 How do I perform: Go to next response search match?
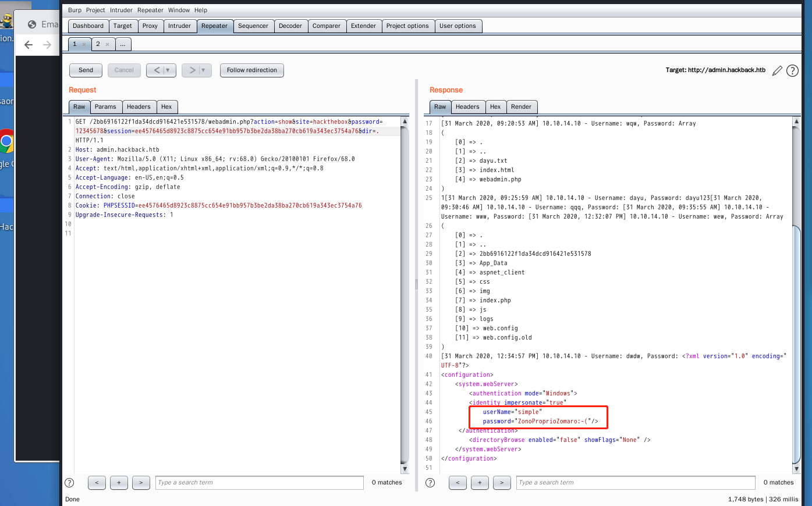(502, 482)
